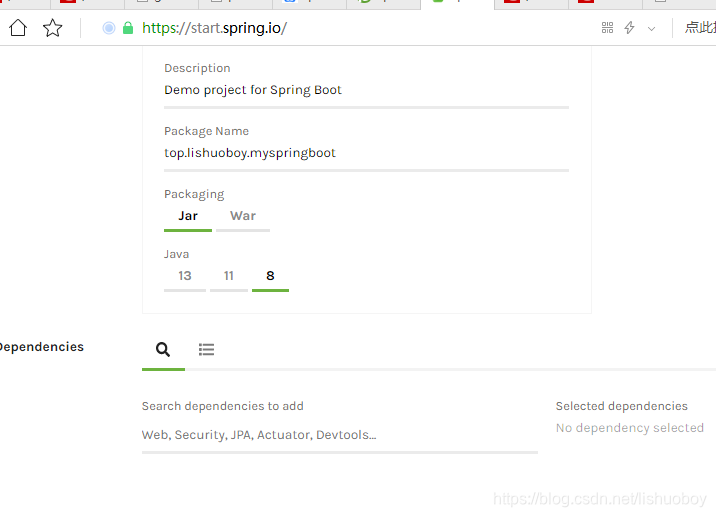
Task: Click the 'Dependencies' section label
Action: click(42, 347)
